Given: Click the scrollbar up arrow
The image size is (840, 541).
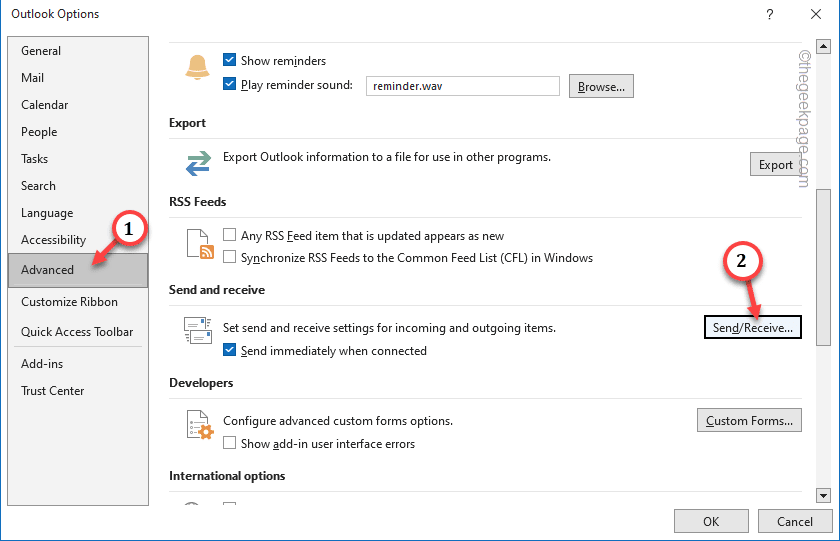Looking at the screenshot, I should point(823,47).
